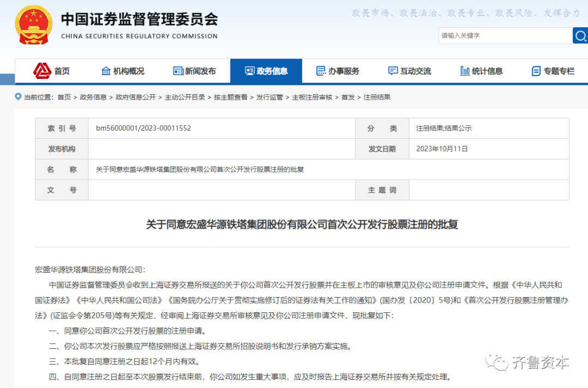Open the 专题专栏 navigation tab

[x=553, y=71]
